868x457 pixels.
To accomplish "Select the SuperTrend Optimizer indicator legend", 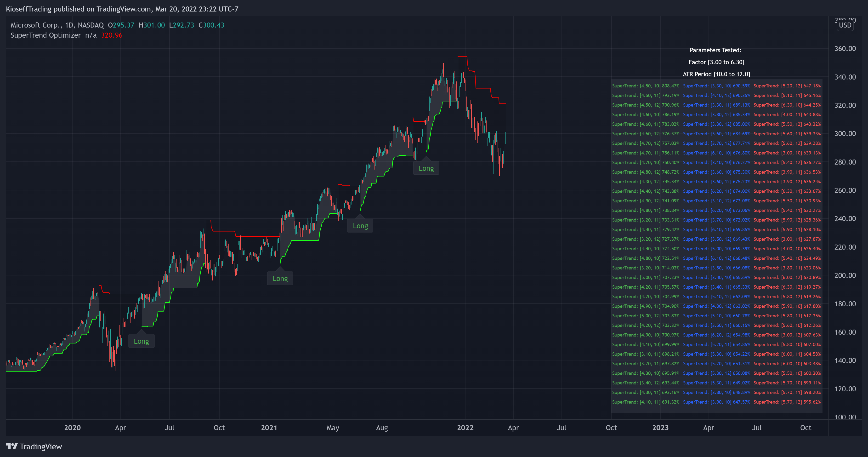I will pyautogui.click(x=45, y=35).
